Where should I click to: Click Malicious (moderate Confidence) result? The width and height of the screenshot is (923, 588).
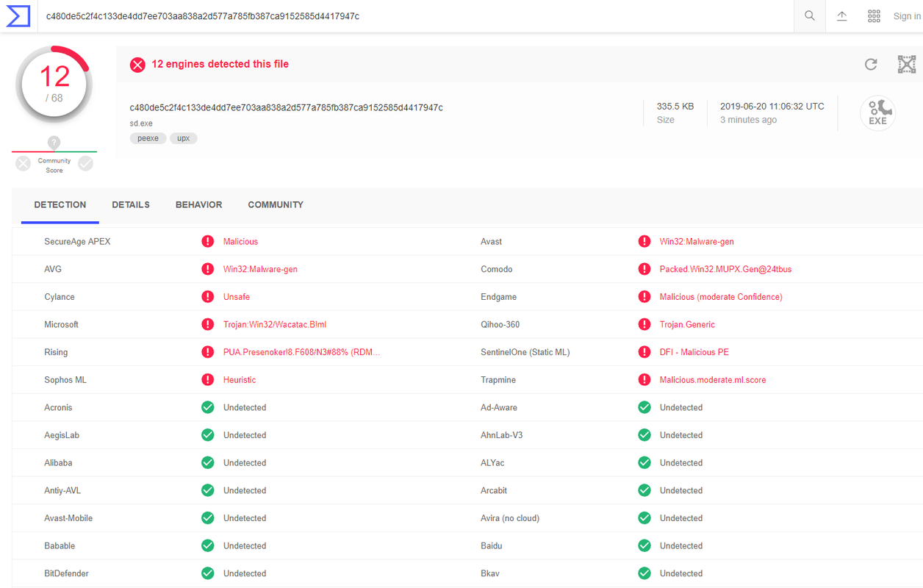click(x=721, y=297)
